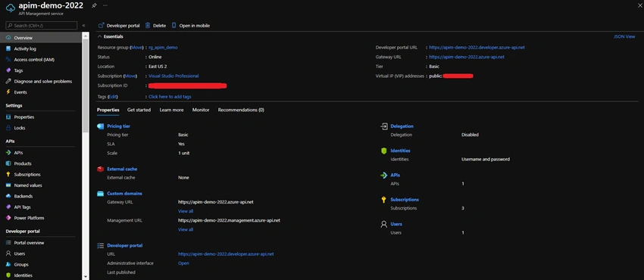Select 'East US 2' location value

[x=158, y=67]
